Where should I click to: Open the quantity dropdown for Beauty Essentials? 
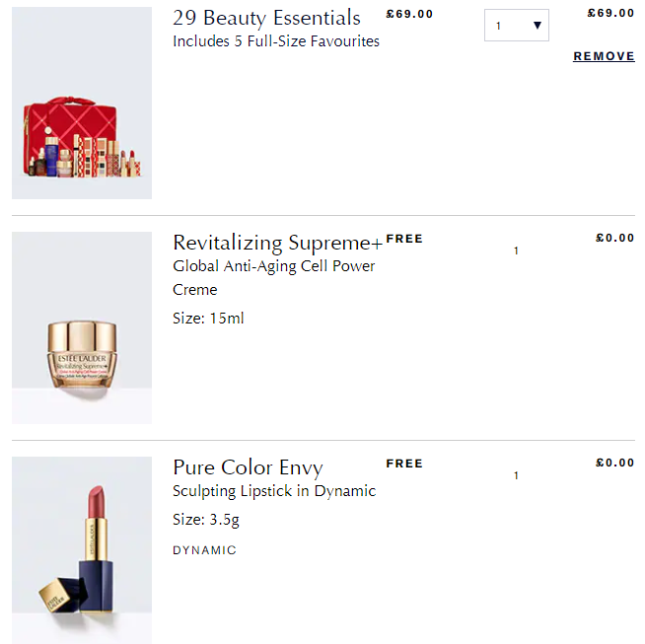tap(516, 25)
